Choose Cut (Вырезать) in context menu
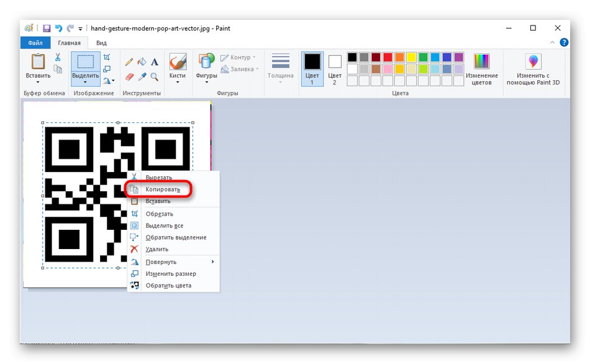590x364 pixels. click(x=173, y=177)
